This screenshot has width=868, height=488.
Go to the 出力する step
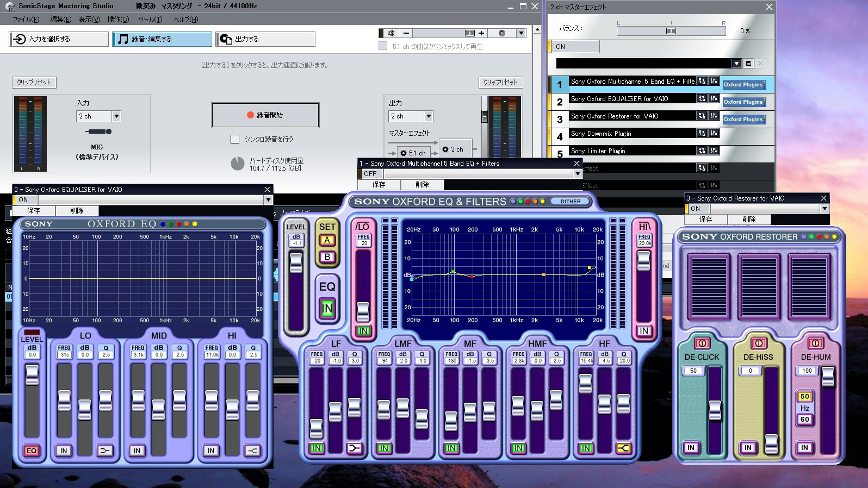[x=265, y=39]
